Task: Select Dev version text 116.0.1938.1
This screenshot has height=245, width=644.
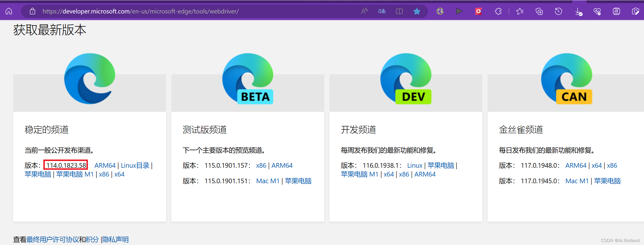Action: click(x=380, y=165)
